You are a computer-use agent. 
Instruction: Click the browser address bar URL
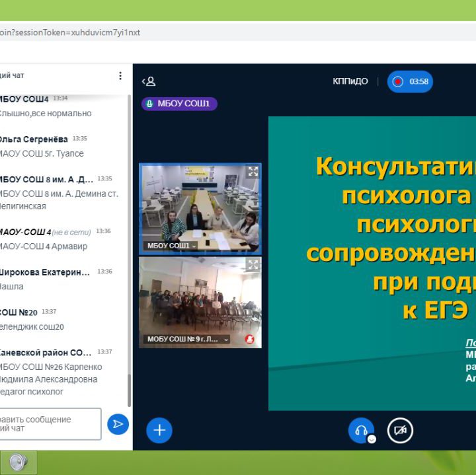[69, 32]
